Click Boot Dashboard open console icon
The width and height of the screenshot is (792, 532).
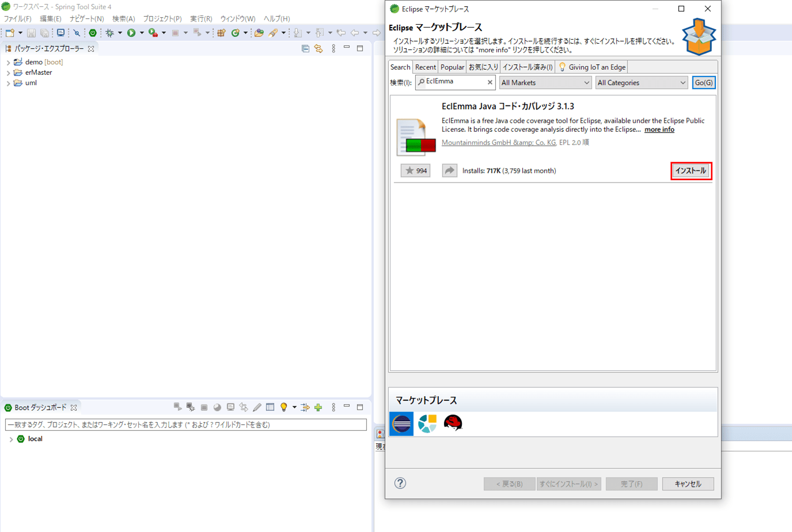230,407
